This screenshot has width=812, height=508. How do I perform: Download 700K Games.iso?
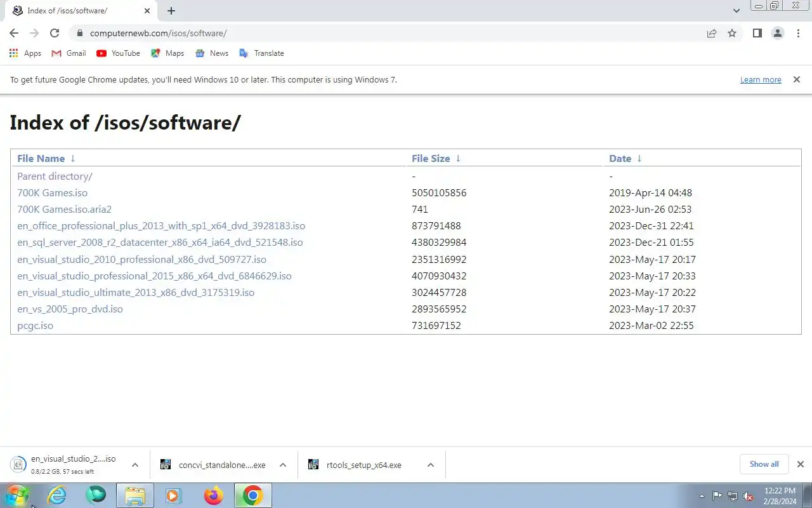click(52, 193)
